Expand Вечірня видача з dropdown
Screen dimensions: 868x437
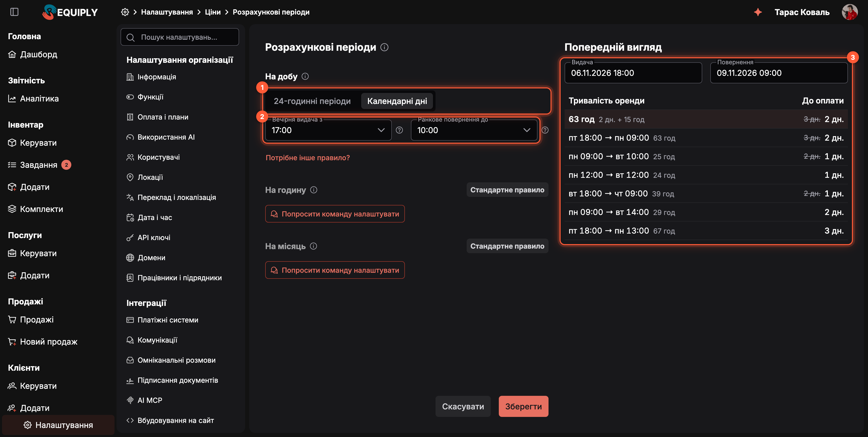[x=328, y=130]
